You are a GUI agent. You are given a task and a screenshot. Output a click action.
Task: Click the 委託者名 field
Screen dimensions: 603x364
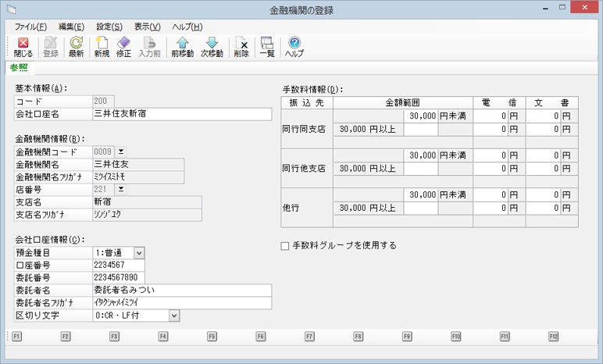pos(182,290)
